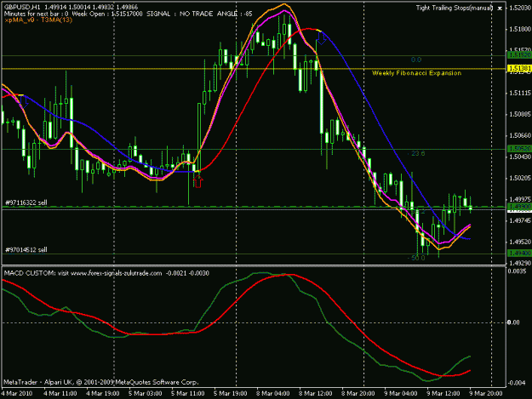This screenshot has height=399, width=532.
Task: Click the 4 Mar 2010 time label
Action: coord(17,394)
